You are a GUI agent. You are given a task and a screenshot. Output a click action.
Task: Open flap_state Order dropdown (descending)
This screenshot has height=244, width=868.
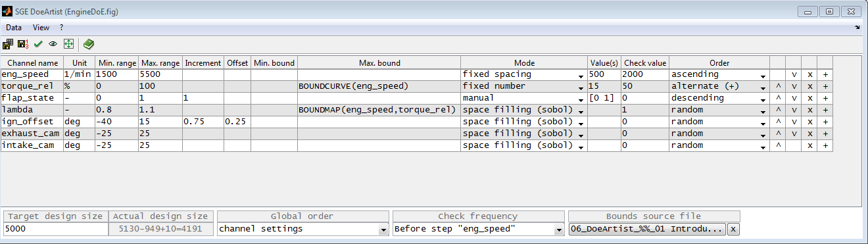[x=719, y=98]
